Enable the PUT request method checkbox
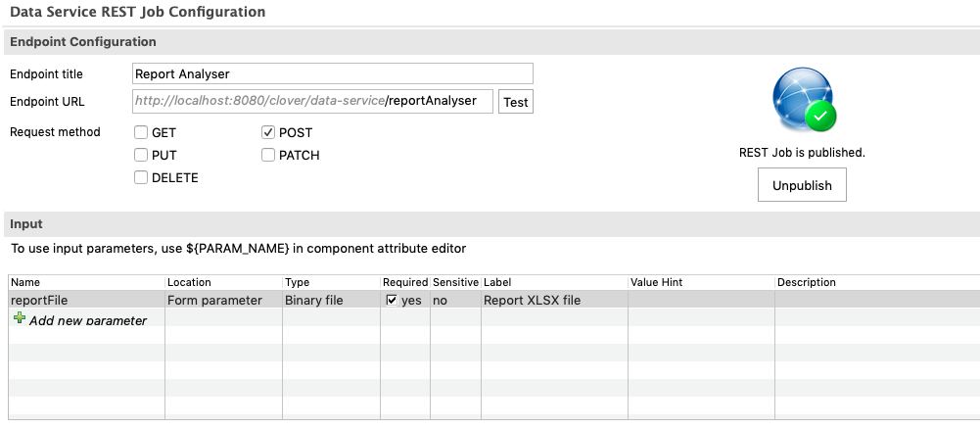 coord(141,155)
